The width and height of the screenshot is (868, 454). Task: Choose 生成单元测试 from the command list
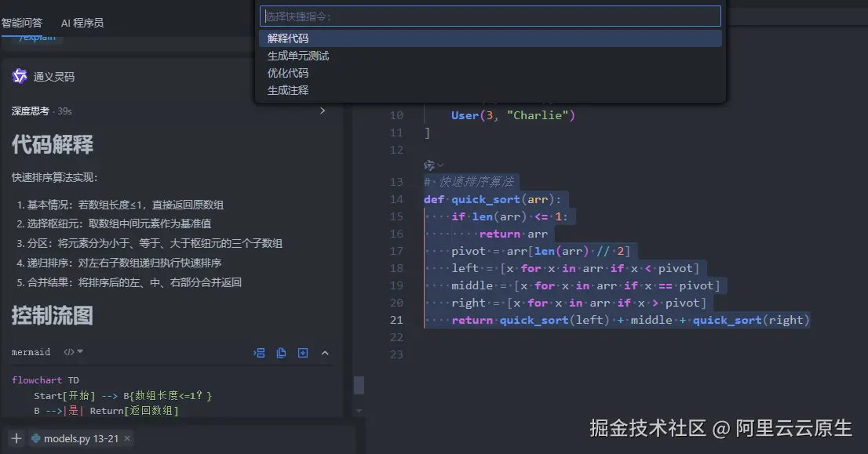pos(491,56)
